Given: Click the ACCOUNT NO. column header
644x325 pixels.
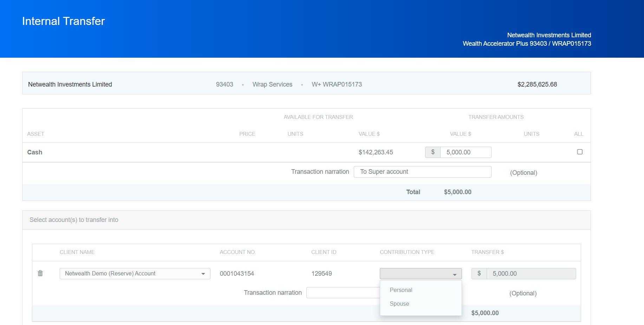Looking at the screenshot, I should click(238, 252).
